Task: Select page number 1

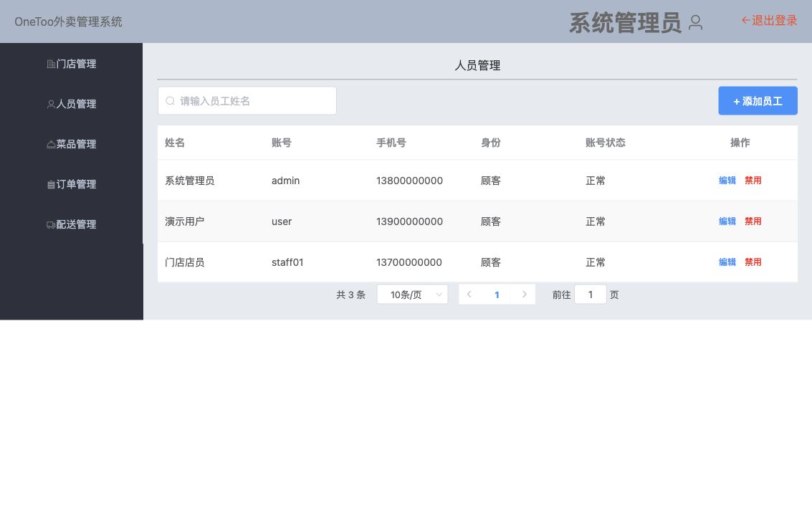Action: click(x=497, y=295)
